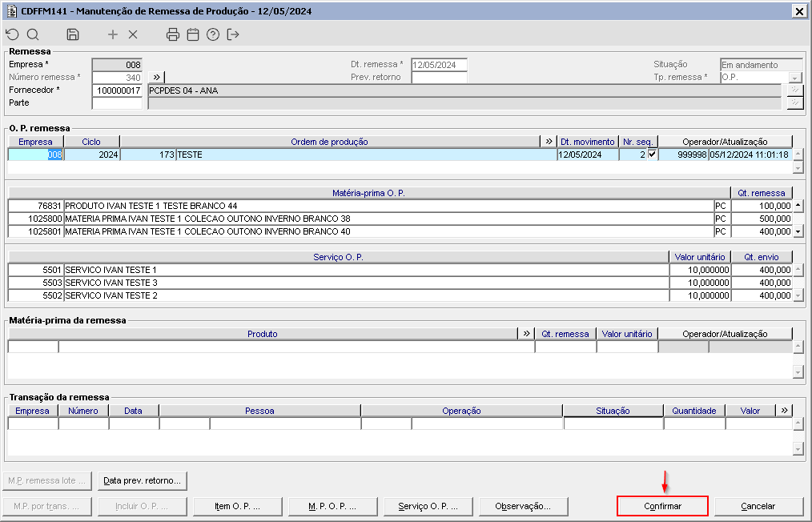
Task: Click the plus add-record icon
Action: coord(112,34)
